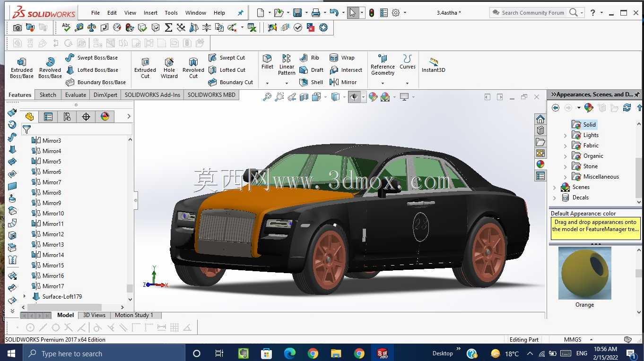Open Microsoft Edge from the taskbar
The height and width of the screenshot is (361, 644).
(x=289, y=353)
